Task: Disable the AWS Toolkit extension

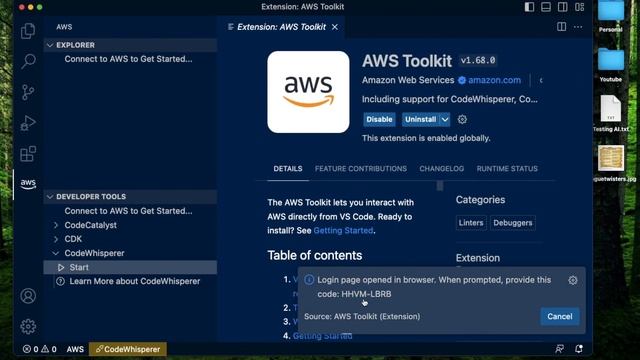Action: (x=379, y=120)
